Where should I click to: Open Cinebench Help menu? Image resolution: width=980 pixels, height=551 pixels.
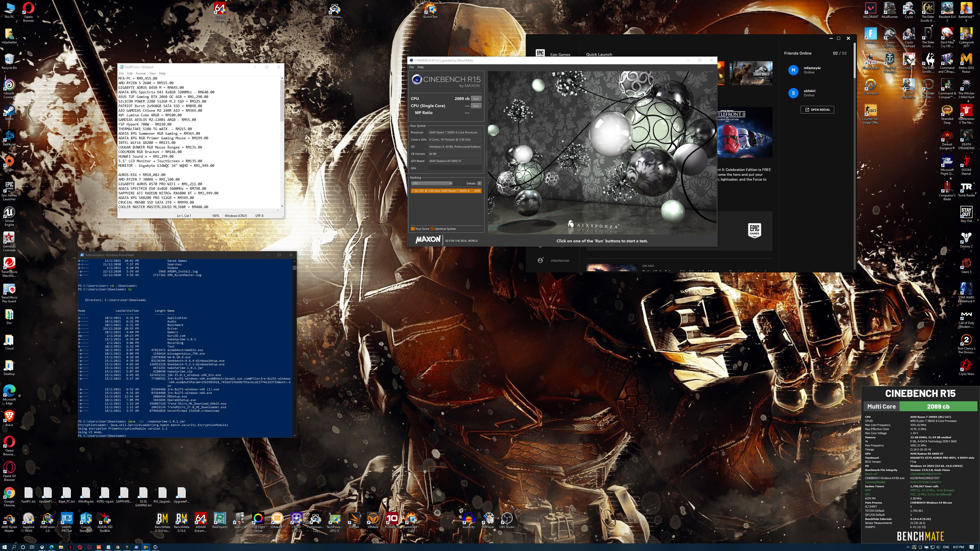pos(420,67)
